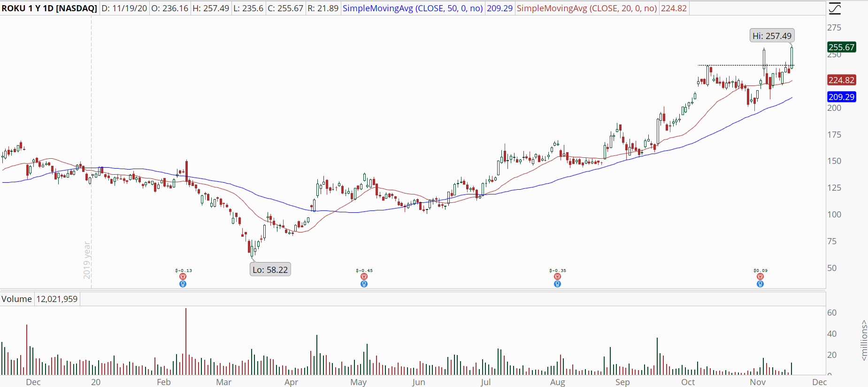Click the red earnings phone icon under $-0.13
Viewport: 868px width, 387px height.
point(183,277)
